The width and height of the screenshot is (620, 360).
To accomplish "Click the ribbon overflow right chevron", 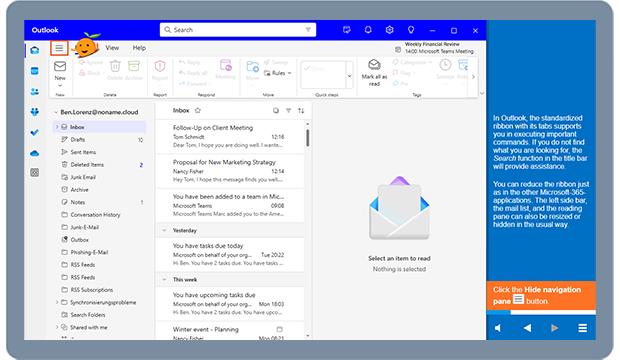I will click(473, 77).
